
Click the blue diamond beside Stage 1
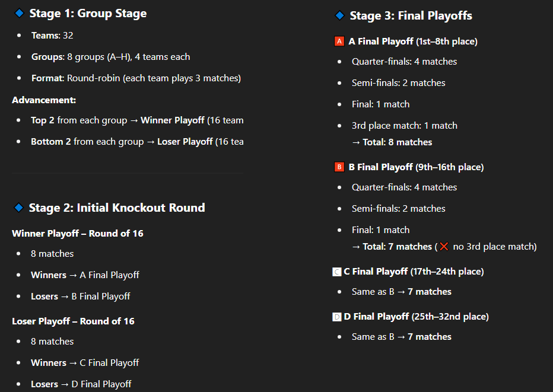click(x=19, y=14)
